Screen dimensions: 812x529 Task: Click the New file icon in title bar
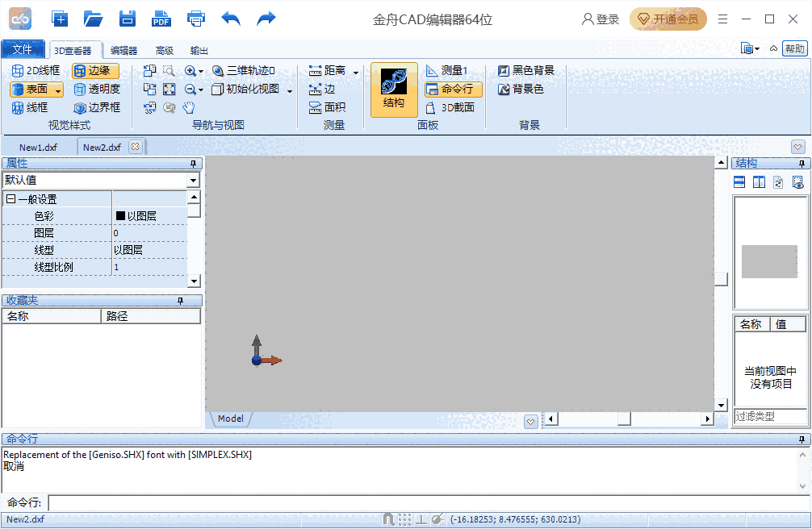click(60, 19)
